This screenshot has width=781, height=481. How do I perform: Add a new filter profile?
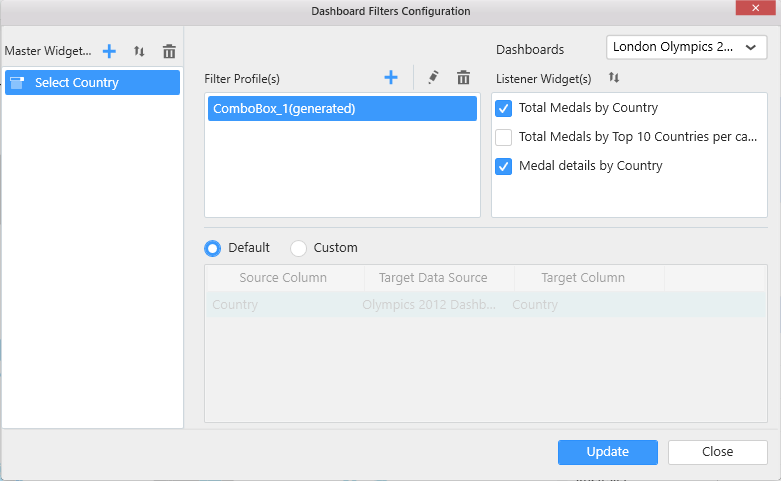tap(391, 78)
